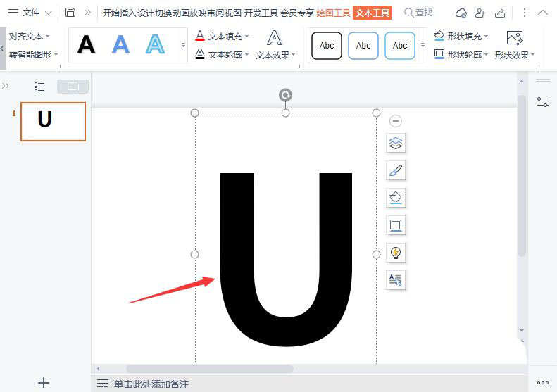Open the 转智能图形 dropdown
This screenshot has height=392, width=557.
tap(33, 54)
